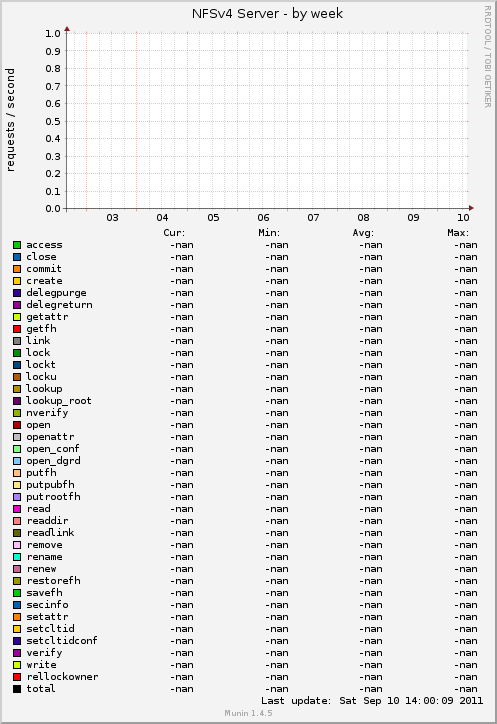Screen dimensions: 497x724
Task: Click the nverify legend label
Action: [47, 413]
